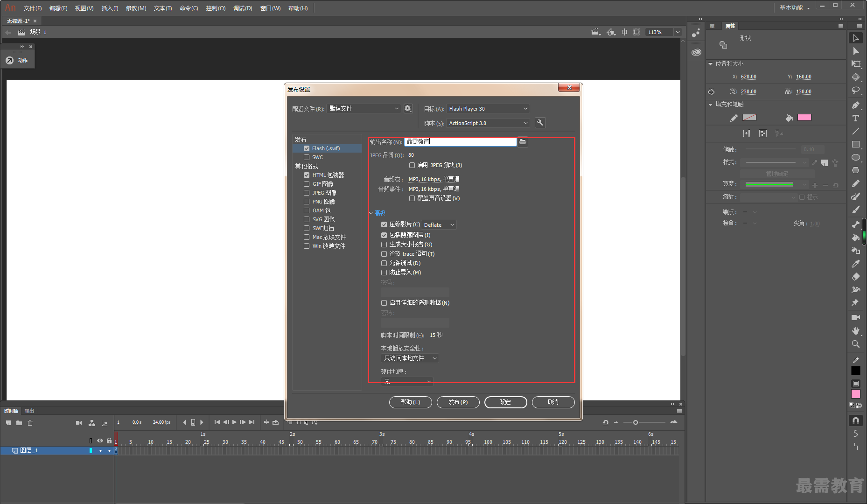Switch to the 库 panel tab
This screenshot has height=504, width=867.
(x=712, y=26)
